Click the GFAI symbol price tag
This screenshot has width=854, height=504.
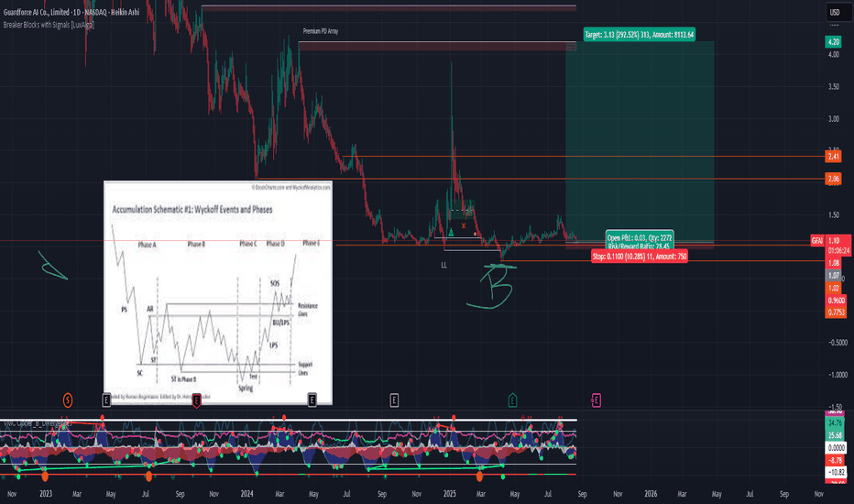(x=817, y=240)
